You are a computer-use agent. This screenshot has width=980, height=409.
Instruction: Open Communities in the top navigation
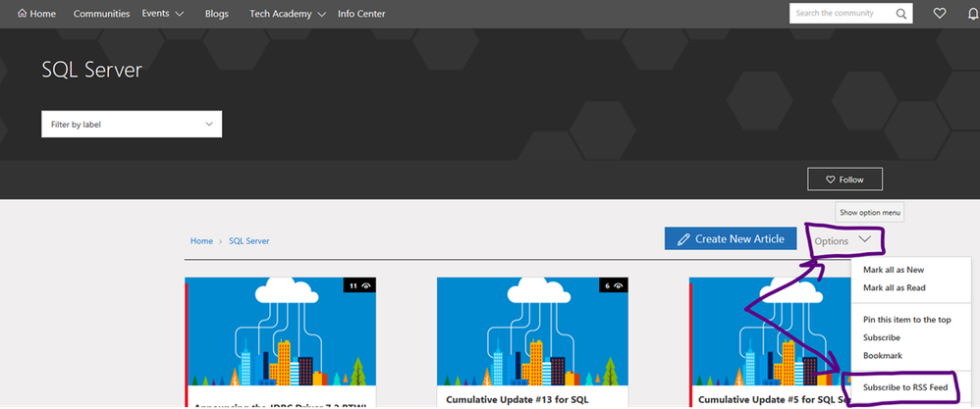click(x=101, y=13)
